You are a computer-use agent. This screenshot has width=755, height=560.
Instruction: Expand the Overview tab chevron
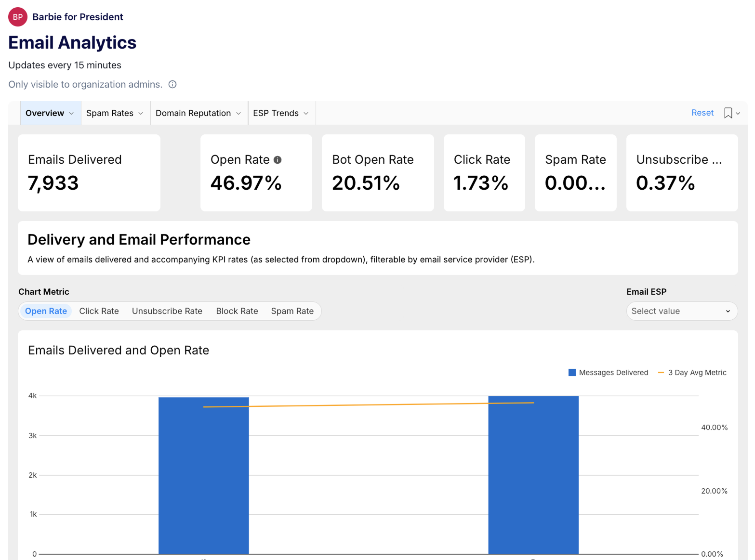click(72, 113)
